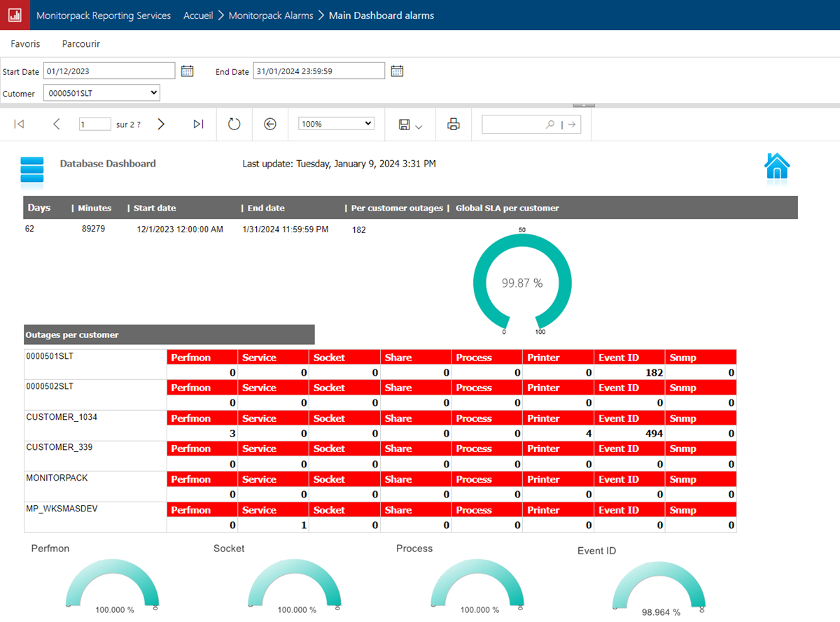Go to the previous report page
Image resolution: width=840 pixels, height=622 pixels.
[57, 124]
